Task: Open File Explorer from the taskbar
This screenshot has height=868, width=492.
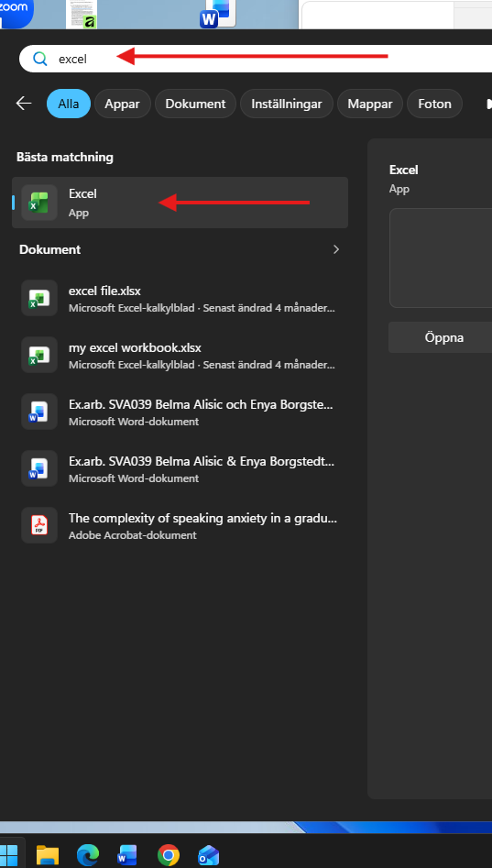Action: click(48, 855)
